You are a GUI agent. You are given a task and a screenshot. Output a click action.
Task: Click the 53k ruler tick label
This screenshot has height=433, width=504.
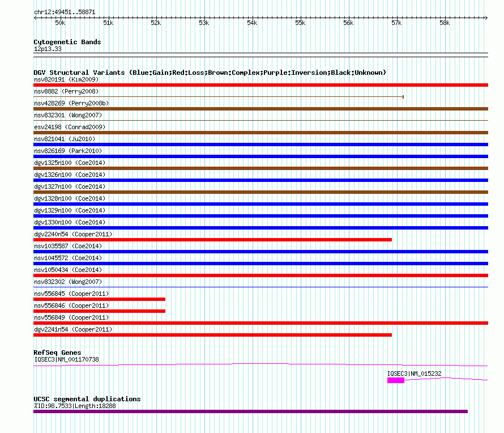pos(204,23)
